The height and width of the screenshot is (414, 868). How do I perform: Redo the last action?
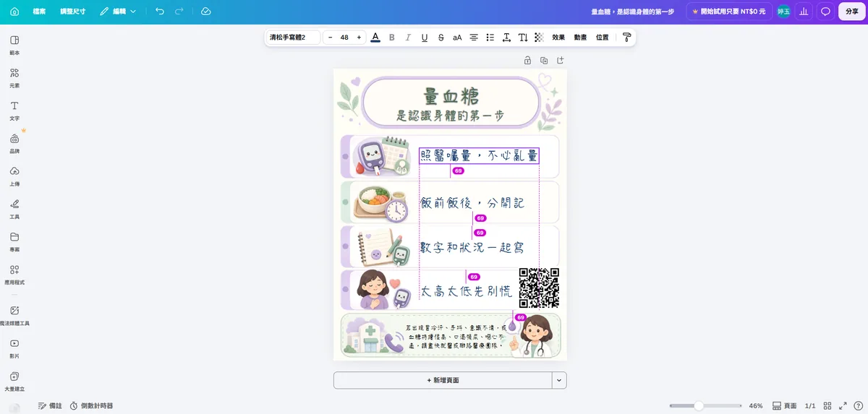[179, 12]
